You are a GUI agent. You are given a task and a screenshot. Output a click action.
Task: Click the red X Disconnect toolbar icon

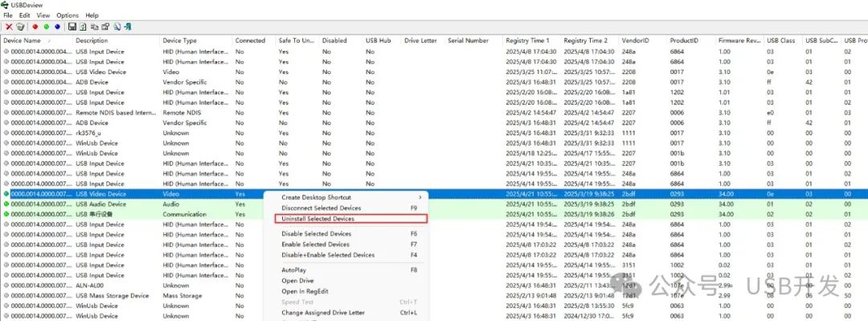point(10,27)
